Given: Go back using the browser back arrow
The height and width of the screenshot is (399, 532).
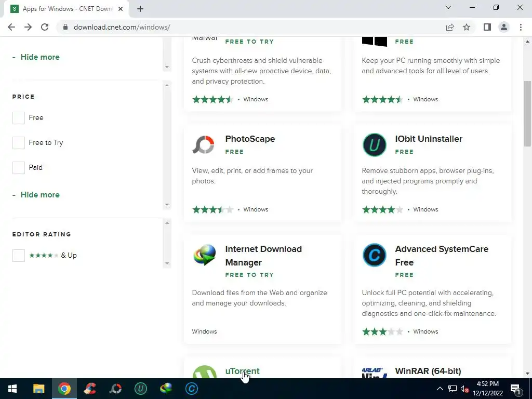Looking at the screenshot, I should [x=11, y=27].
